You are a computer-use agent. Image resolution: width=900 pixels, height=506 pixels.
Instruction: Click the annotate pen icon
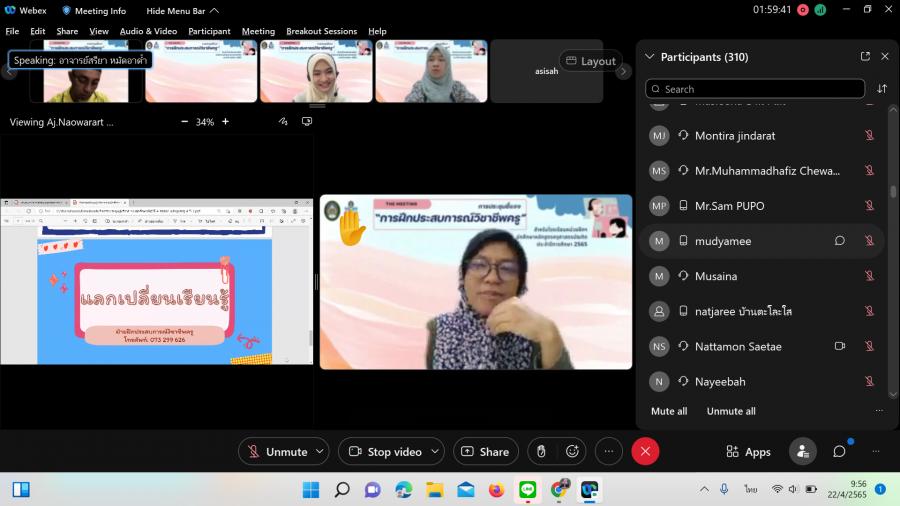tap(284, 122)
